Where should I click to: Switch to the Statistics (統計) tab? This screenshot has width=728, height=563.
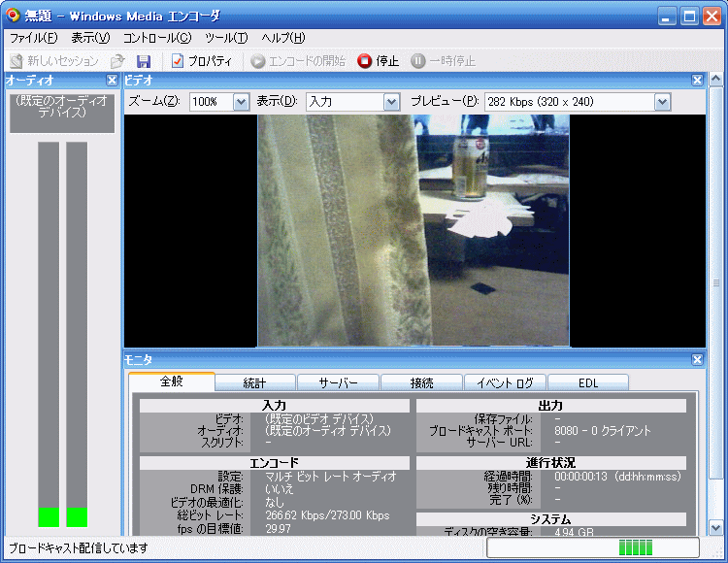coord(253,382)
